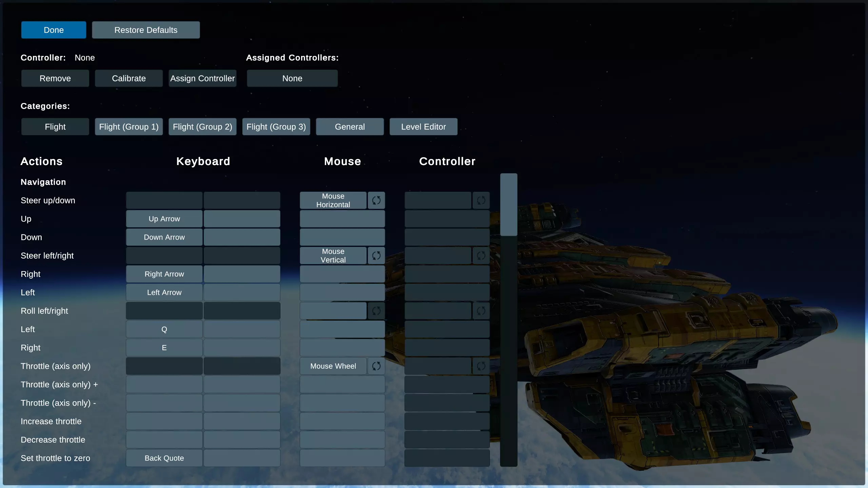
Task: Invert the Steer left/right mouse axis
Action: tap(376, 256)
